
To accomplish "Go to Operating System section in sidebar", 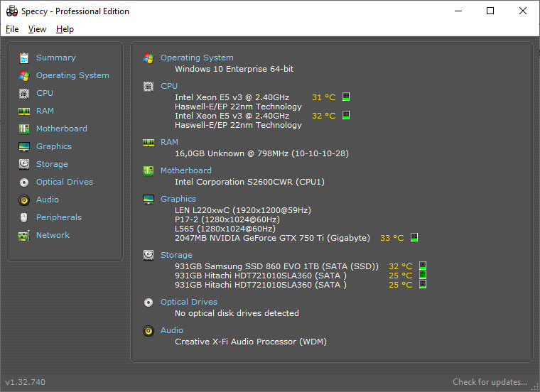I will click(72, 76).
